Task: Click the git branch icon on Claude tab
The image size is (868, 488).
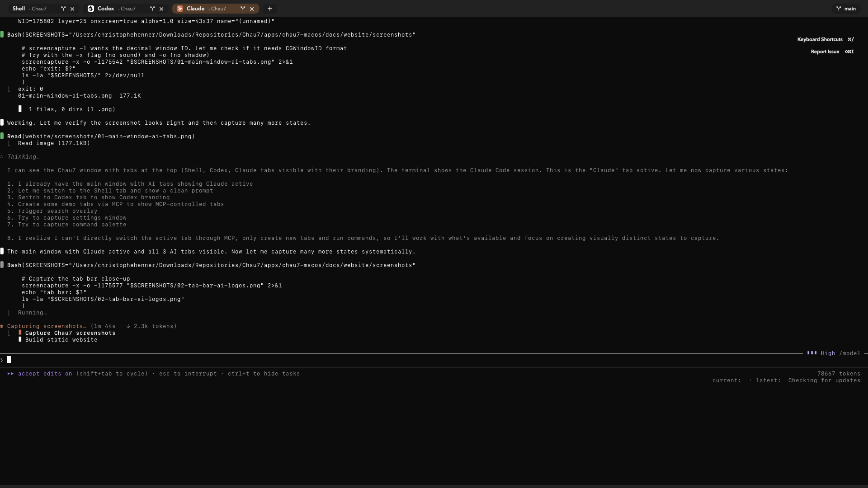Action: point(243,9)
